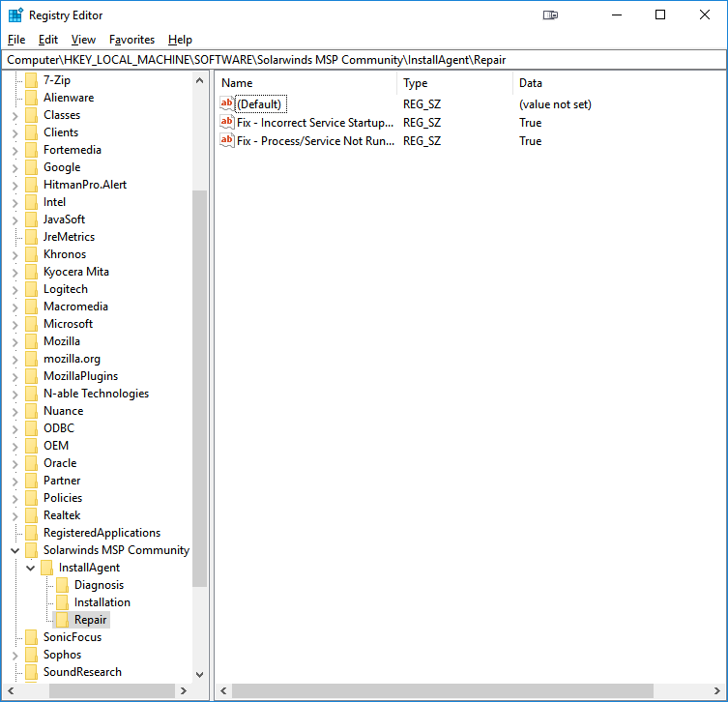This screenshot has width=728, height=702.
Task: Expand the Nuance key
Action: 15,411
